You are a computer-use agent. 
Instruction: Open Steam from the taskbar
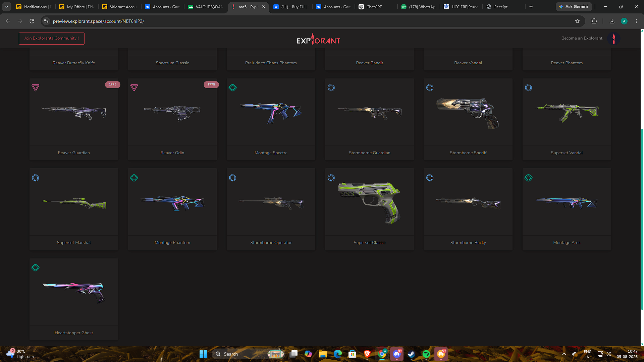(x=412, y=354)
